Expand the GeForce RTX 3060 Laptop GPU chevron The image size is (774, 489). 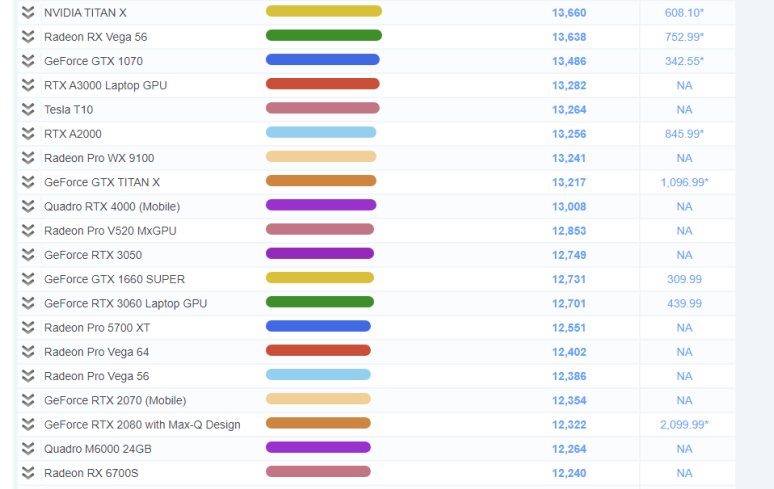point(28,303)
